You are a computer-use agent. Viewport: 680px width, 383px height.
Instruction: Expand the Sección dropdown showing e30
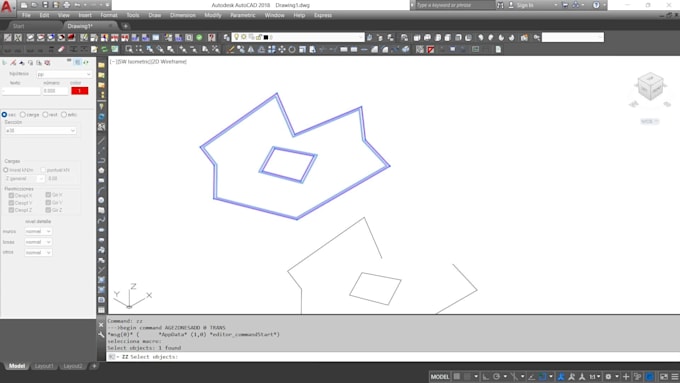point(40,131)
